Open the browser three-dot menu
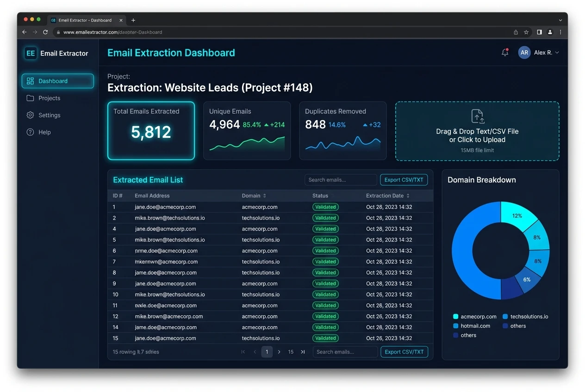The height and width of the screenshot is (392, 585). 560,32
